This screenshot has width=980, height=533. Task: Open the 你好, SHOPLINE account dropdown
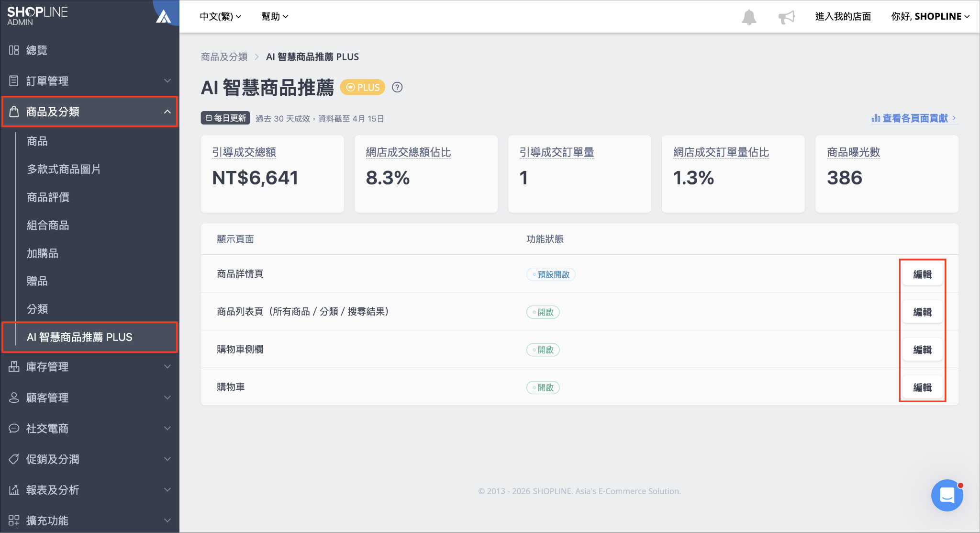tap(930, 16)
